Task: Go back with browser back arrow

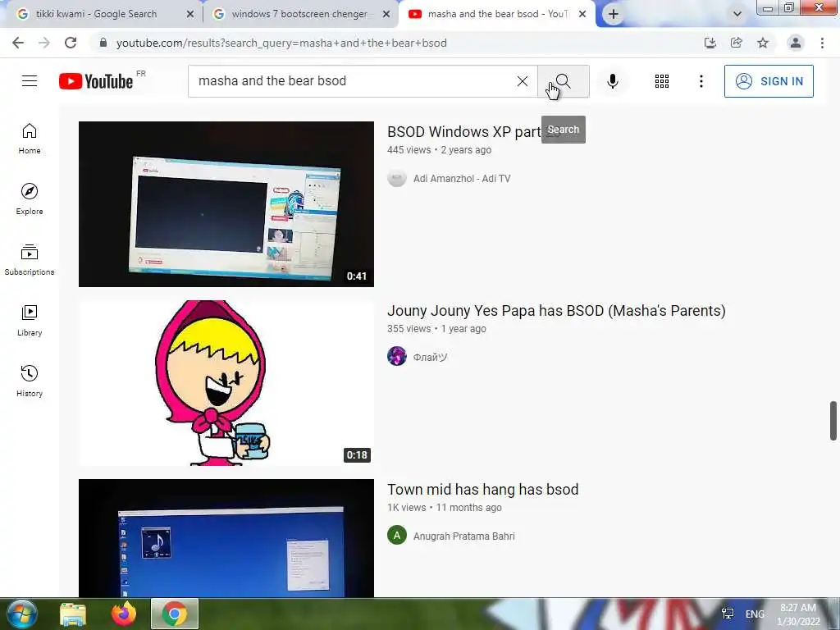Action: 18,43
